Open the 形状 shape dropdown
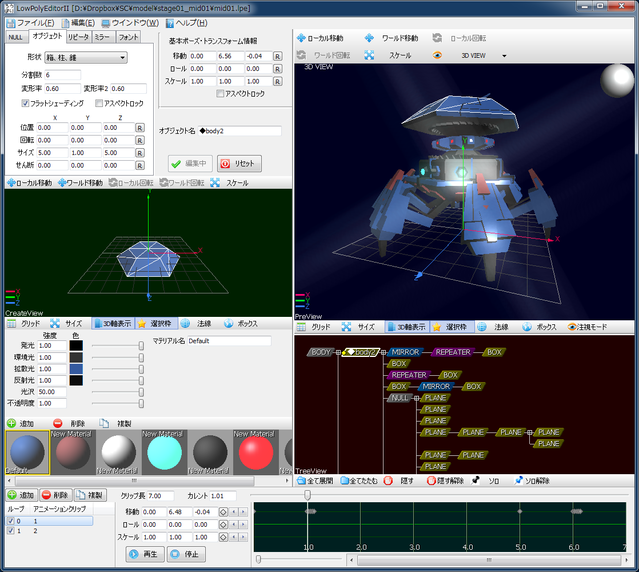 pos(86,58)
